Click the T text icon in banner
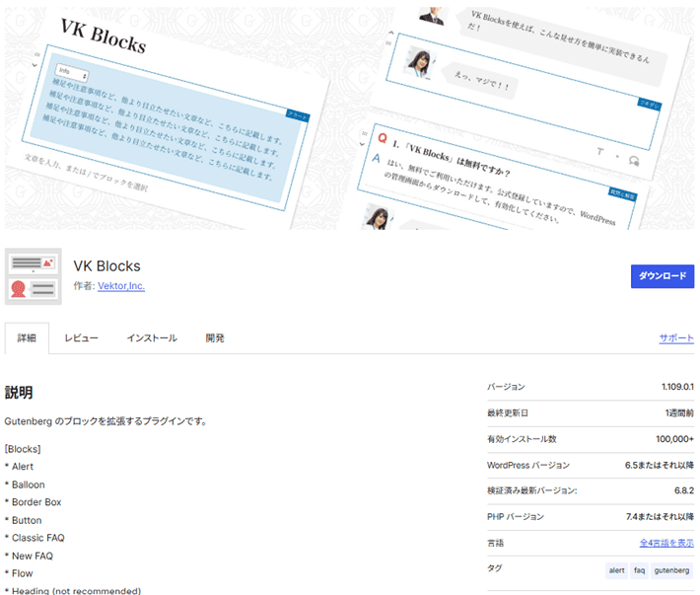The width and height of the screenshot is (700, 595). pos(600,151)
